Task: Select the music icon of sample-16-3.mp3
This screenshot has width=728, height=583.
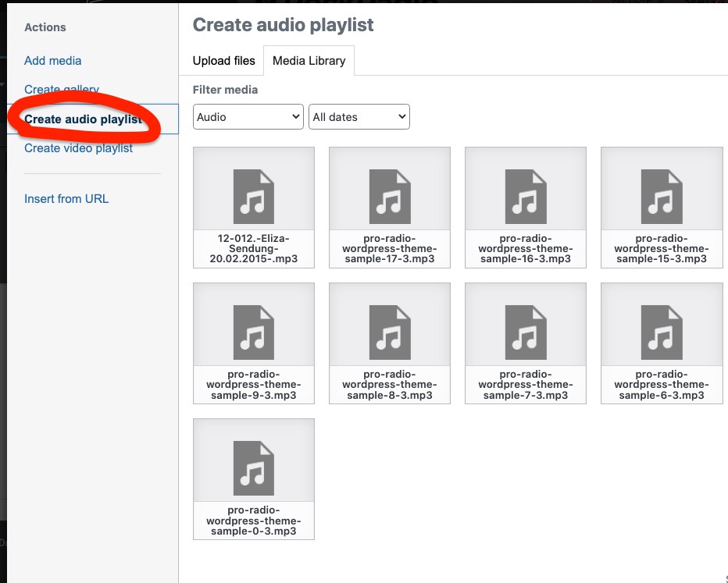Action: 526,197
